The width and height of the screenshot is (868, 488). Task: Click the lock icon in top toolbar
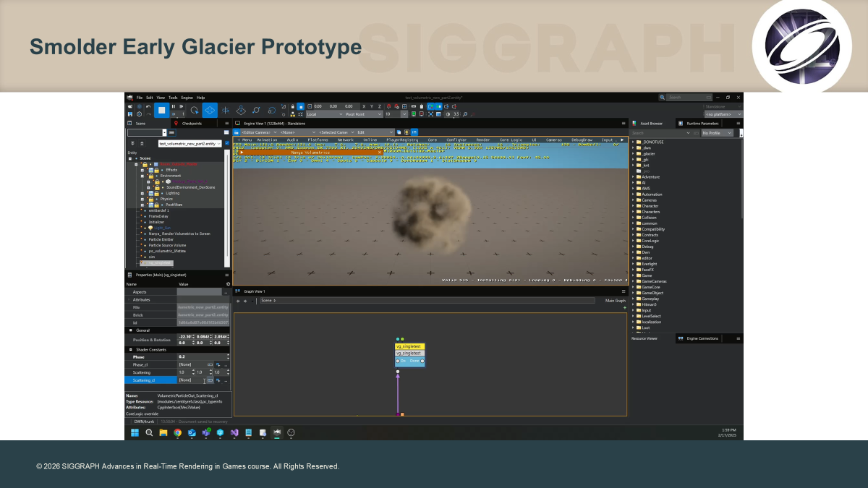point(292,106)
